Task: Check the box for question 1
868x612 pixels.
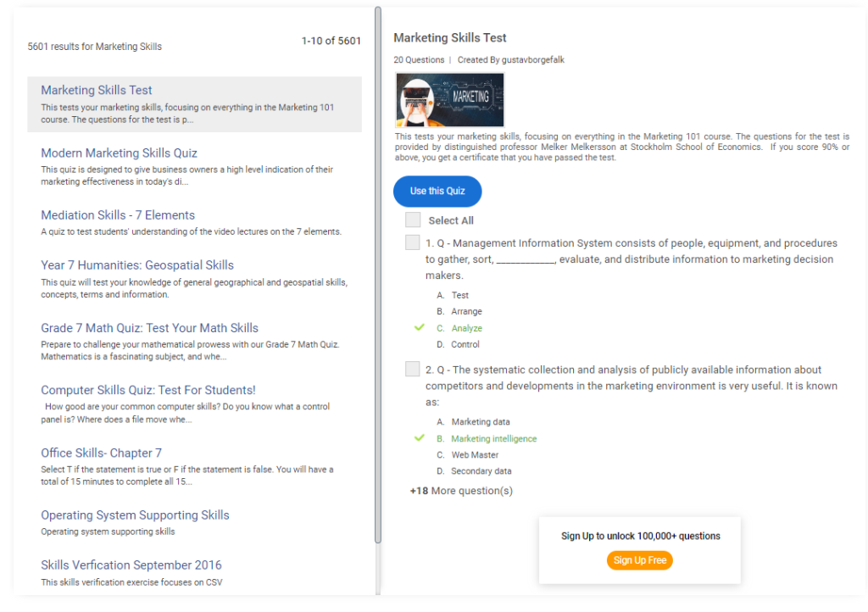Action: [413, 243]
